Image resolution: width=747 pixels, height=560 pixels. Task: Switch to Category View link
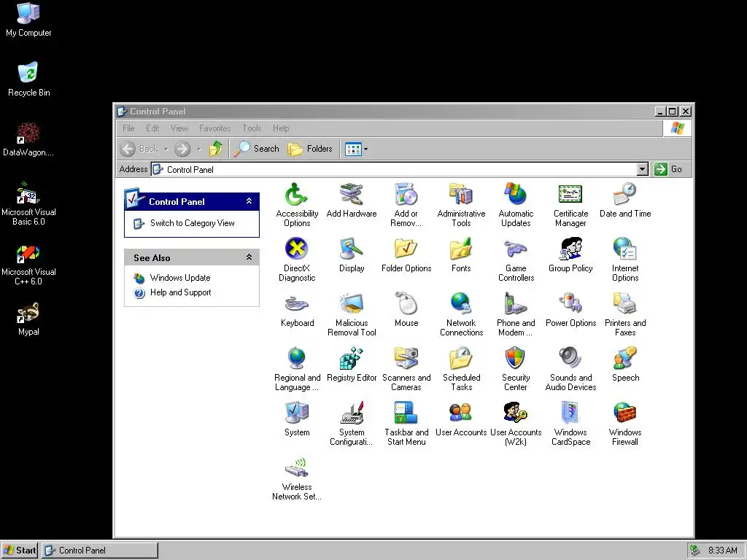tap(192, 223)
